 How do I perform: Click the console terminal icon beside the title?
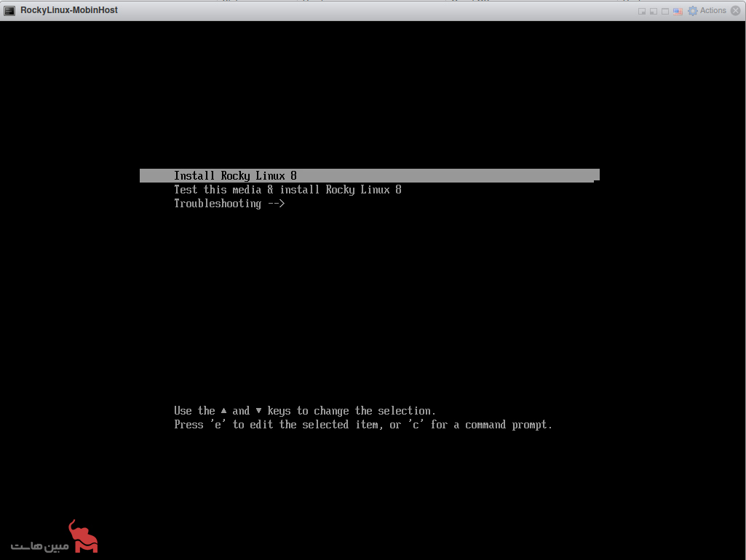point(9,10)
